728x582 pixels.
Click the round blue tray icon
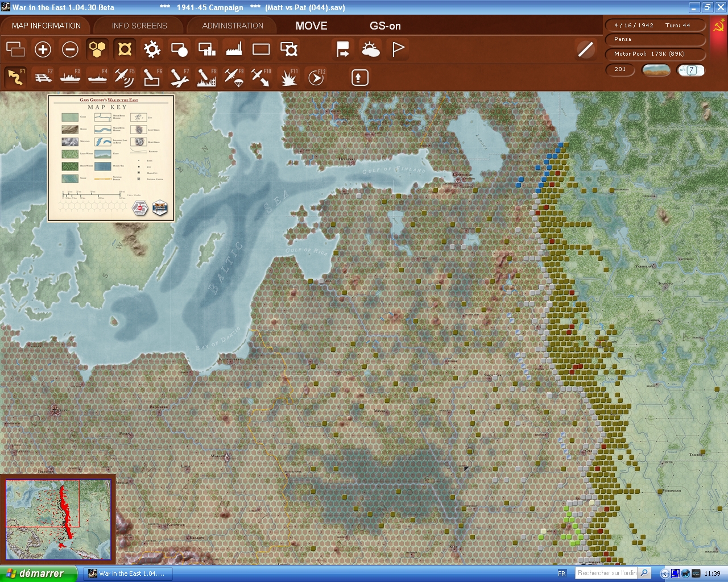click(685, 573)
